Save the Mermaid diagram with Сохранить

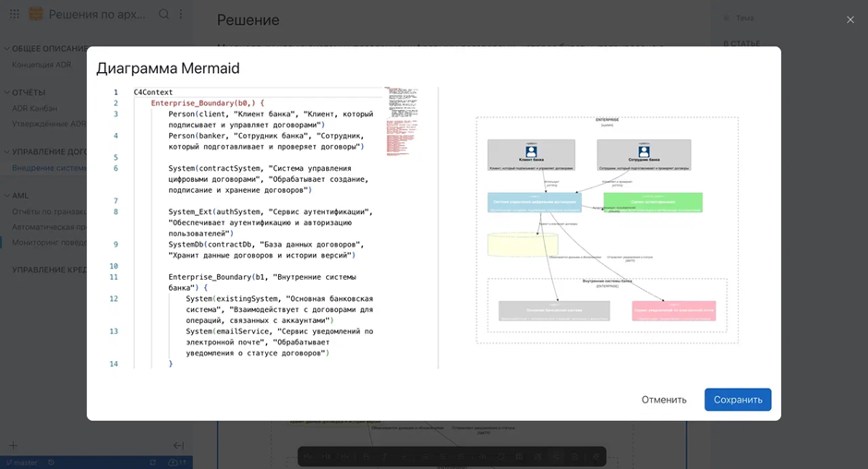click(738, 399)
